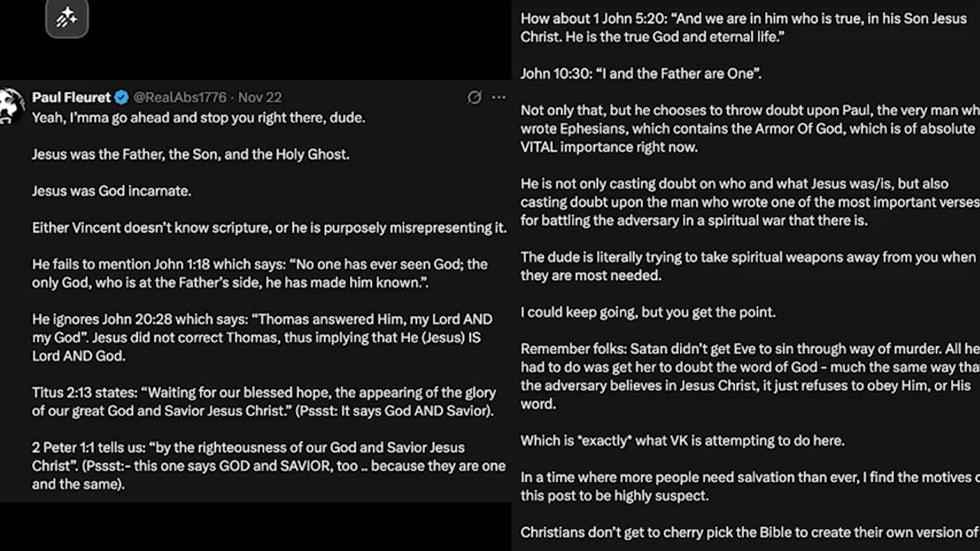980x551 pixels.
Task: Click the blue verified badge
Action: point(122,97)
